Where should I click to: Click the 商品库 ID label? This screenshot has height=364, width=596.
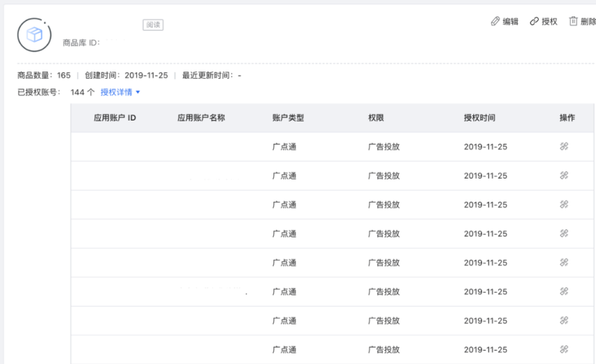(x=81, y=42)
